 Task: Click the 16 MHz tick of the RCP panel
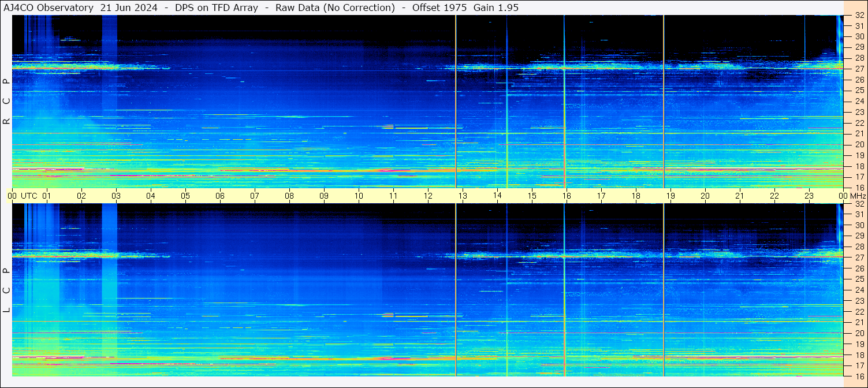(859, 188)
